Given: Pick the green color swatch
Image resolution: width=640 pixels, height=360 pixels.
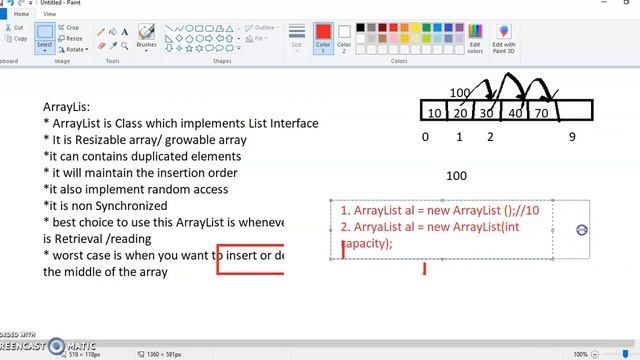Looking at the screenshot, I should click(x=427, y=27).
